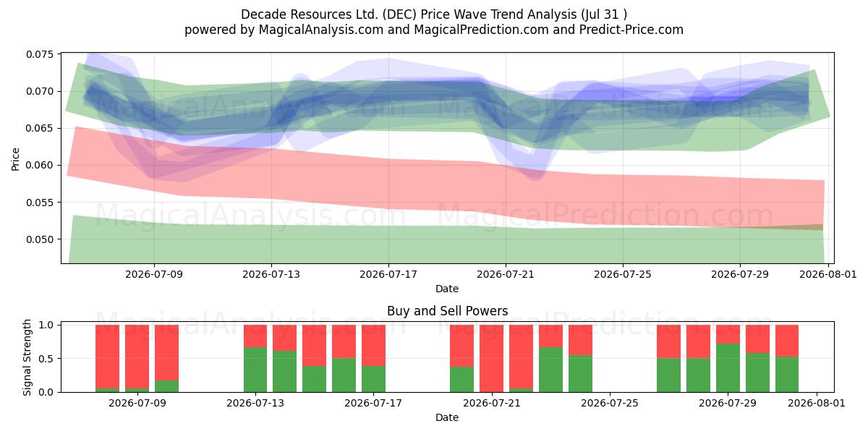Click the 0.060 price tick label
This screenshot has width=868, height=434.
40,165
